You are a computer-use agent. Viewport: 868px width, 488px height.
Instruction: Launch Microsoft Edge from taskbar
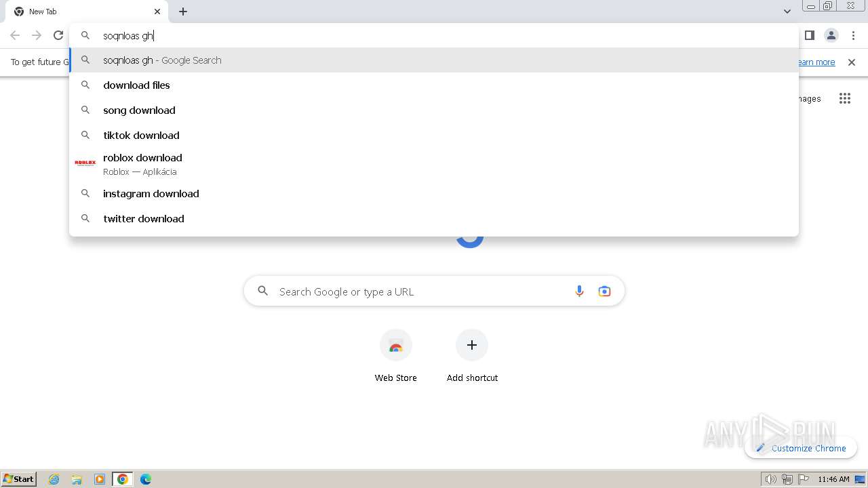[x=146, y=479]
